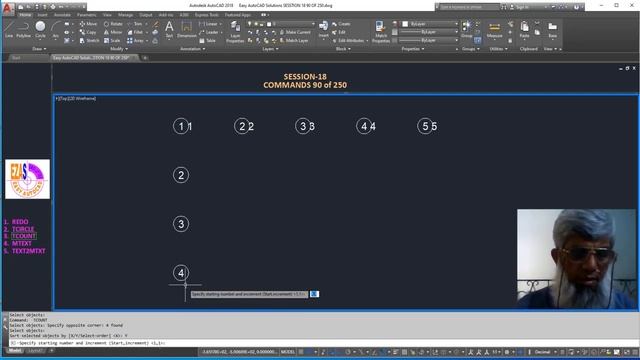The image size is (640, 360).
Task: Activate the Mirror command
Action: 113,32
